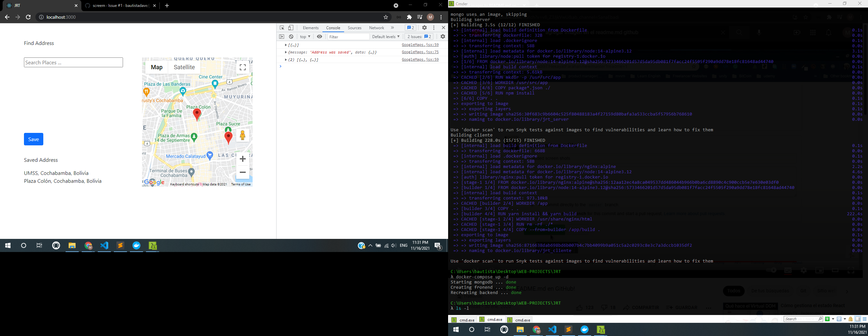Switch to the 'screem · Issue #1' browser tab

[x=120, y=6]
